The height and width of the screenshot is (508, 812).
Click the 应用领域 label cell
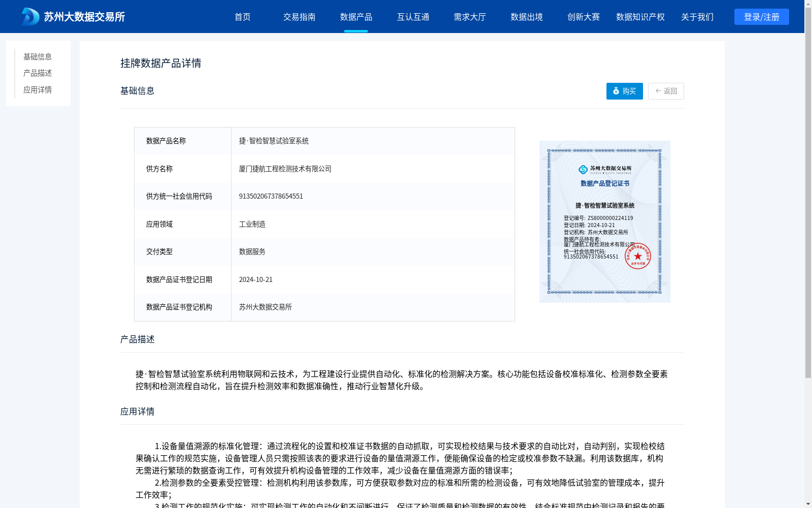[183, 224]
